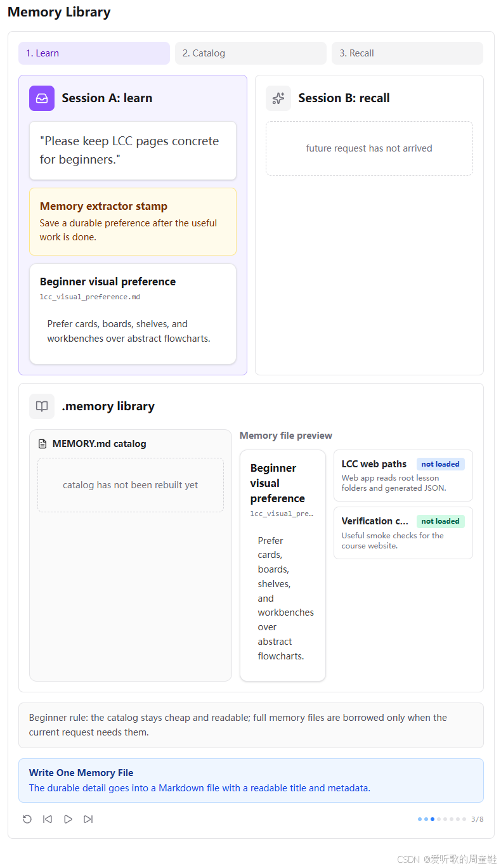Open the 2. Catalog tab

[251, 53]
